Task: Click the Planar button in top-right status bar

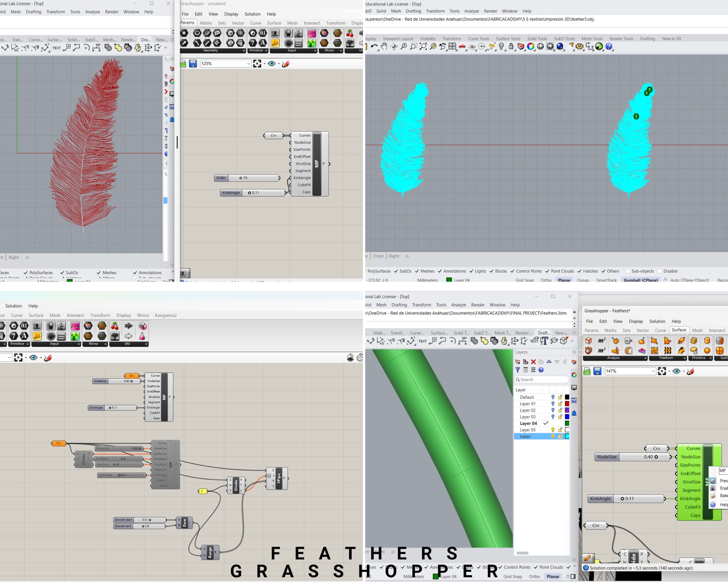Action: click(564, 280)
